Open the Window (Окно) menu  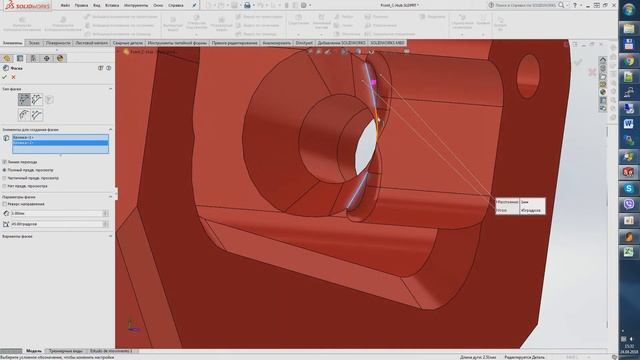click(x=158, y=5)
